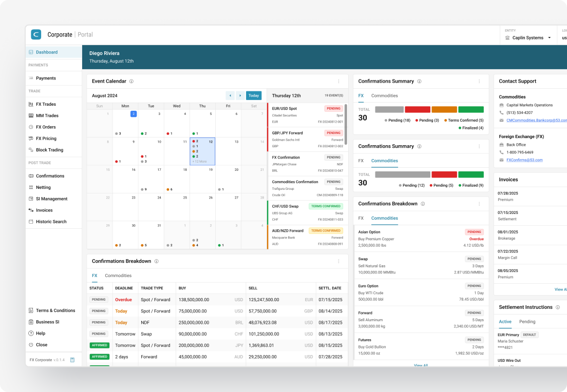
Task: Open bottom Confirmations Breakdown three-dot menu
Action: pyautogui.click(x=338, y=261)
